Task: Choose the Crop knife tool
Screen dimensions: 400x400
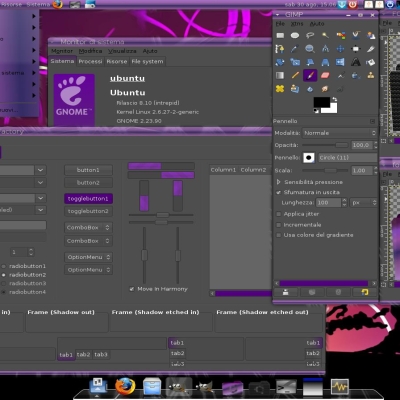Action: coord(371,49)
